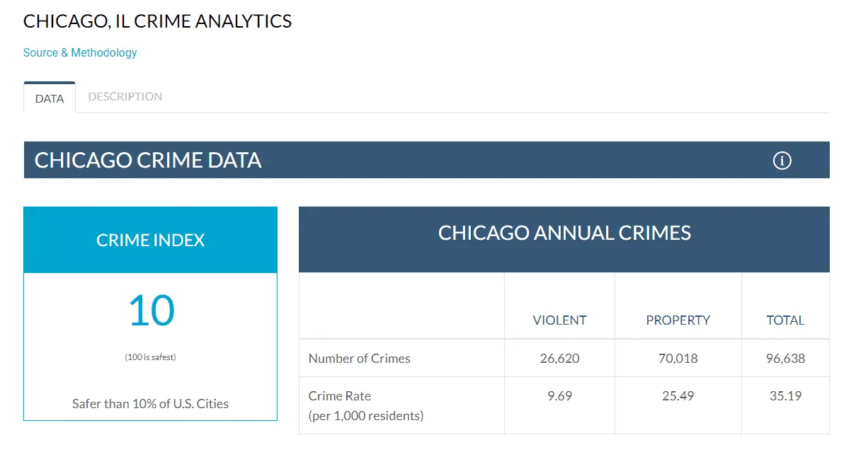Viewport: 868px width, 452px height.
Task: Click the Crime Rate row label
Action: (340, 396)
